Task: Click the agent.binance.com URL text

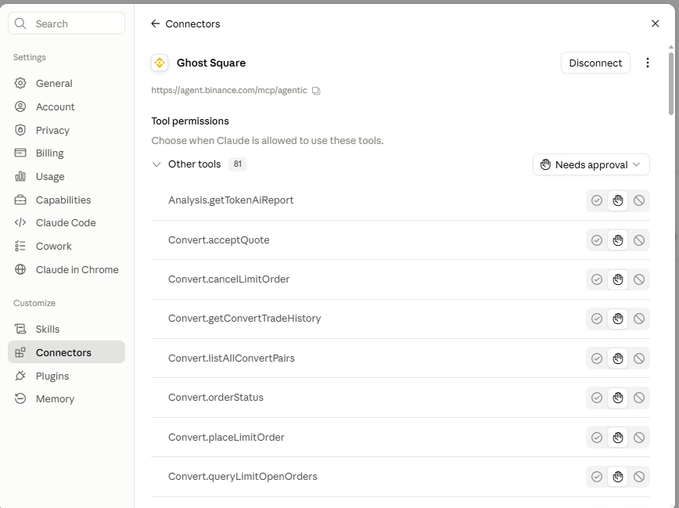Action: click(229, 90)
